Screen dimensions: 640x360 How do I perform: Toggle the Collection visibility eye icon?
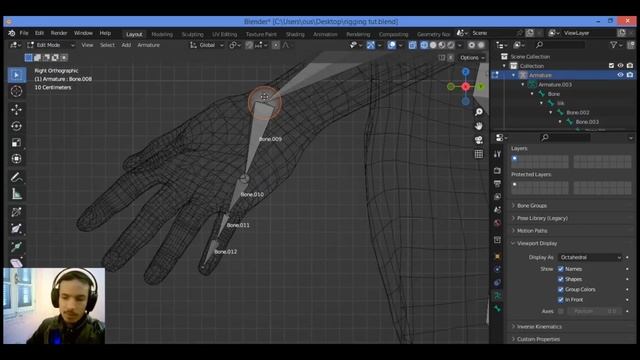620,66
